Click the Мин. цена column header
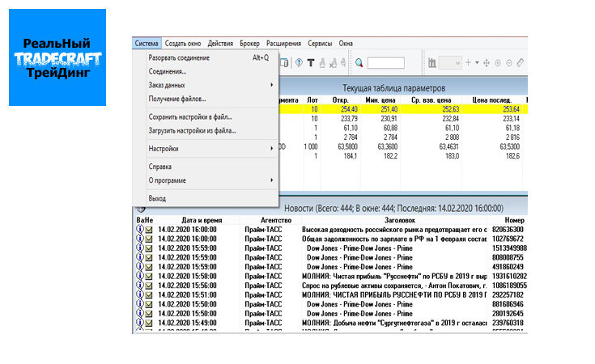Image resolution: width=595 pixels, height=364 pixels. (x=380, y=100)
